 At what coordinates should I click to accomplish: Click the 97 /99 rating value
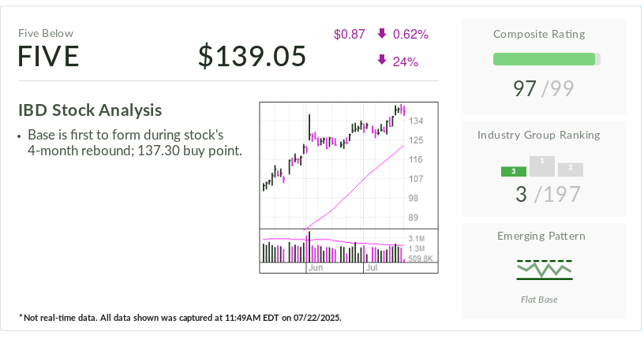click(544, 88)
